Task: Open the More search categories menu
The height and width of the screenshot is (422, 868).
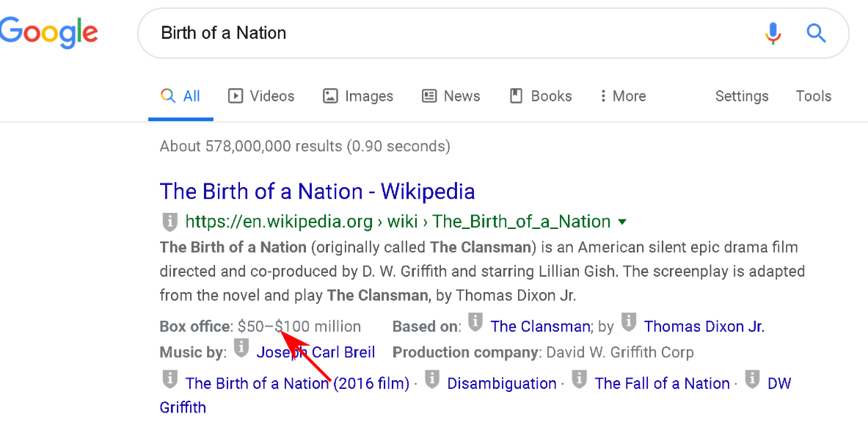Action: tap(622, 96)
